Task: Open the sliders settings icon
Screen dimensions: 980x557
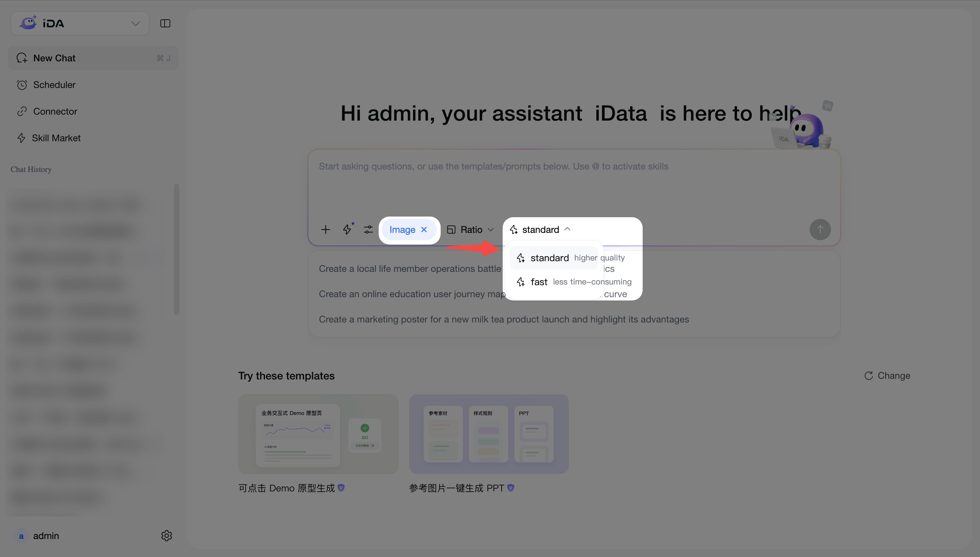Action: click(368, 230)
